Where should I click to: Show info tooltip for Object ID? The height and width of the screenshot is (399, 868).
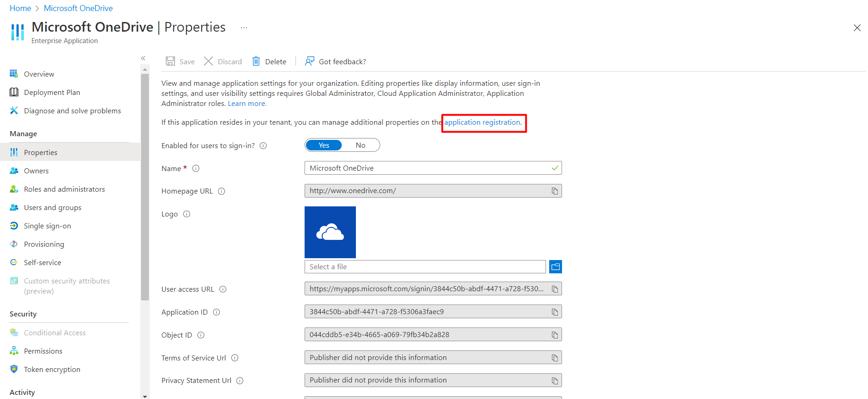tap(201, 335)
